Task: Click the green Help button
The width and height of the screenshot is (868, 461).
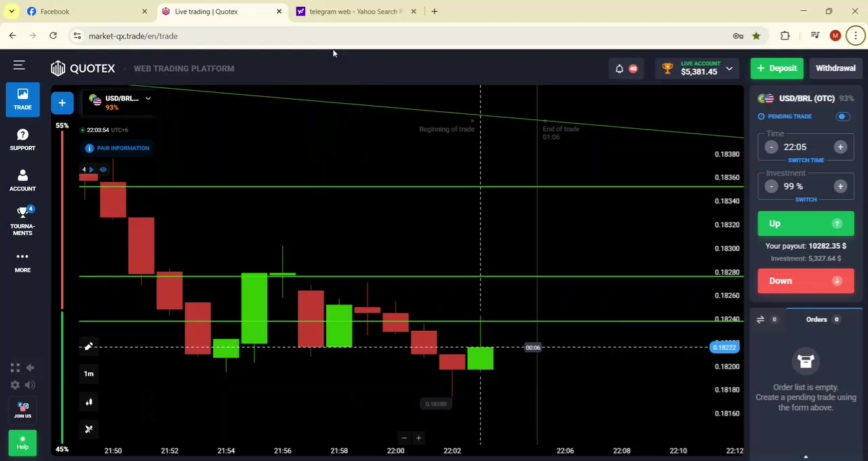Action: point(22,442)
